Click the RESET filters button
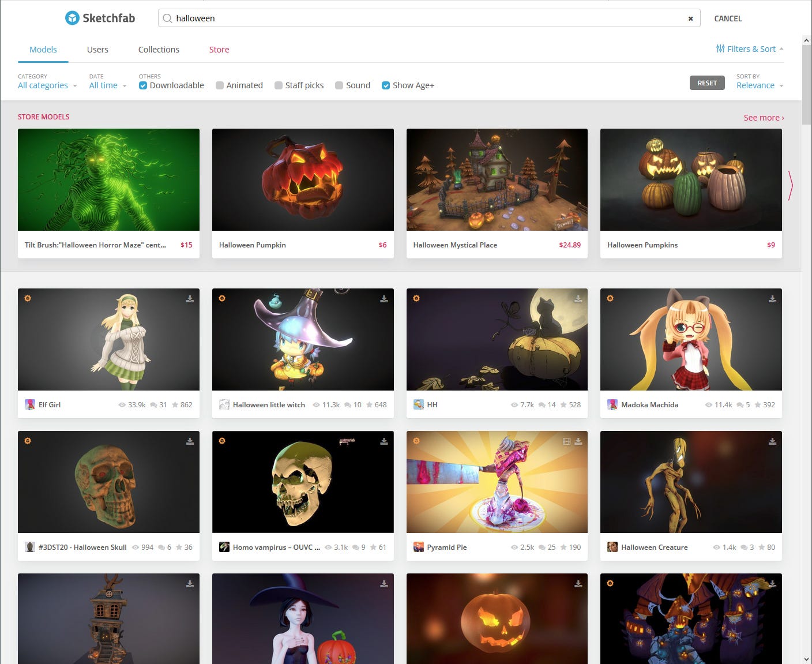 (707, 83)
